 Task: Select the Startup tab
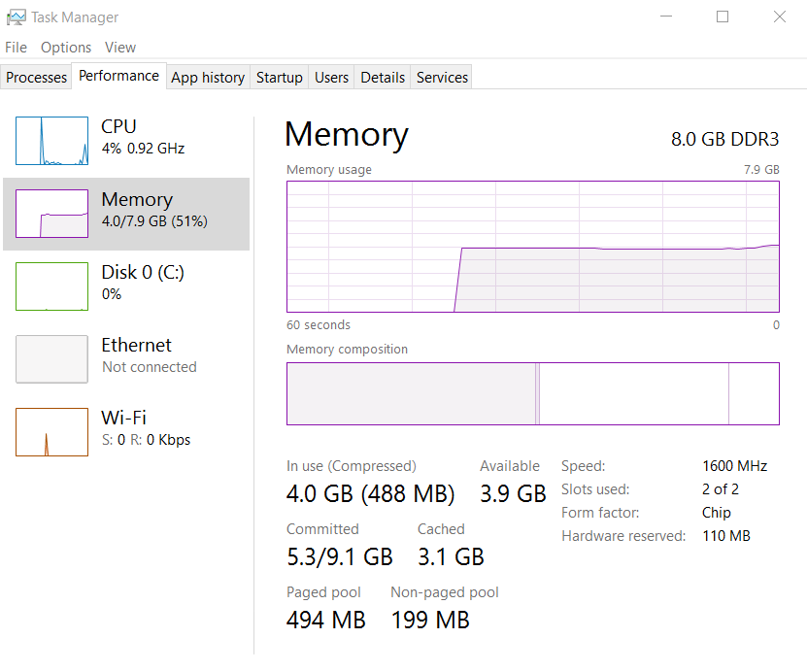[x=279, y=77]
